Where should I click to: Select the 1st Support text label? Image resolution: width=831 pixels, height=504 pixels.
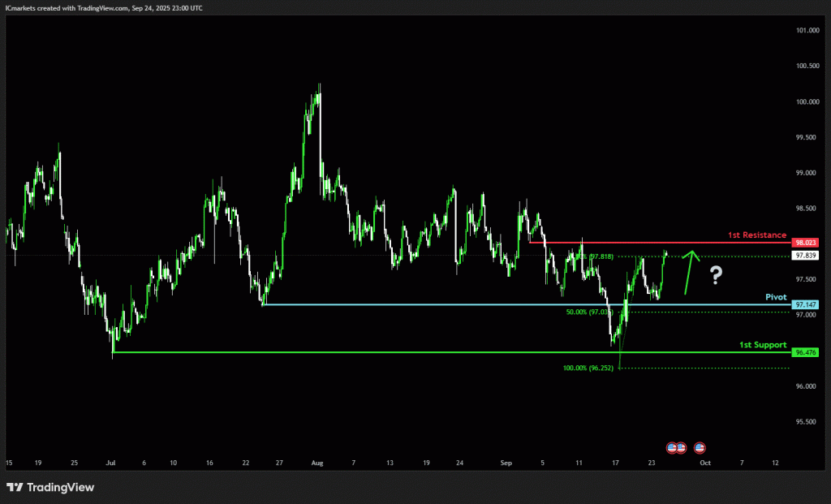(762, 345)
